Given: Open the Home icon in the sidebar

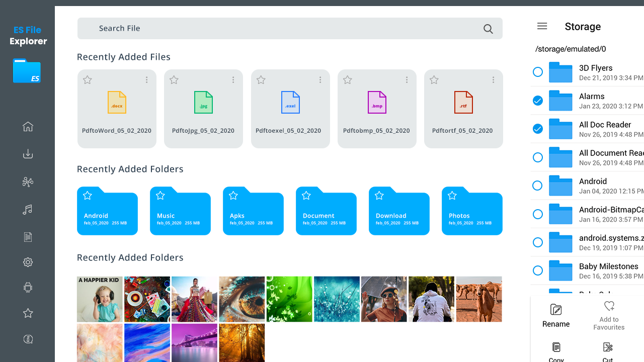Looking at the screenshot, I should coord(28,127).
